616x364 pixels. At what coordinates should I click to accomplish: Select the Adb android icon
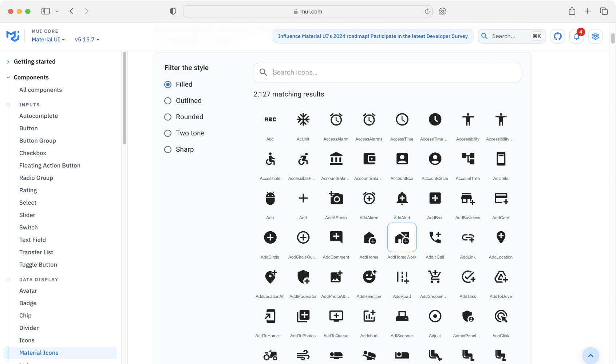click(270, 198)
